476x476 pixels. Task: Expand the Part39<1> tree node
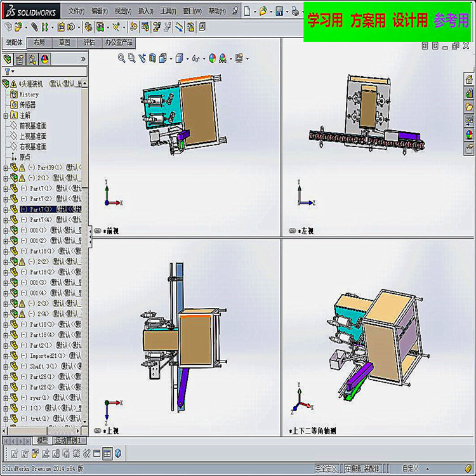coord(6,168)
